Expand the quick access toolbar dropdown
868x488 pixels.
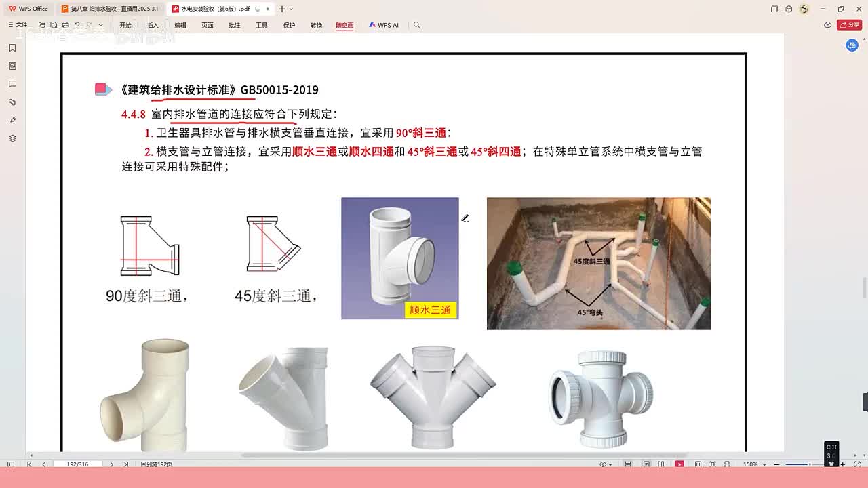click(x=101, y=25)
